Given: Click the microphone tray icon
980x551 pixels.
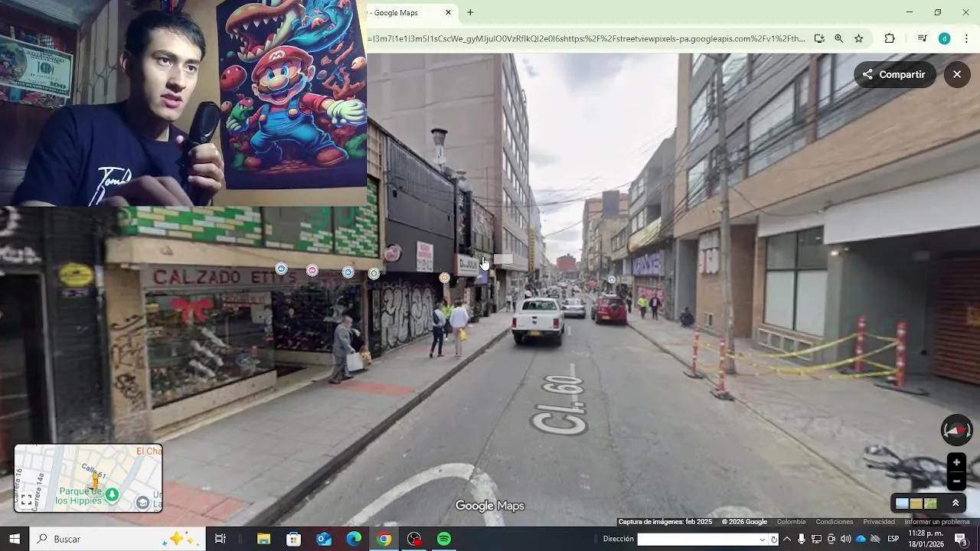Looking at the screenshot, I should tap(802, 539).
